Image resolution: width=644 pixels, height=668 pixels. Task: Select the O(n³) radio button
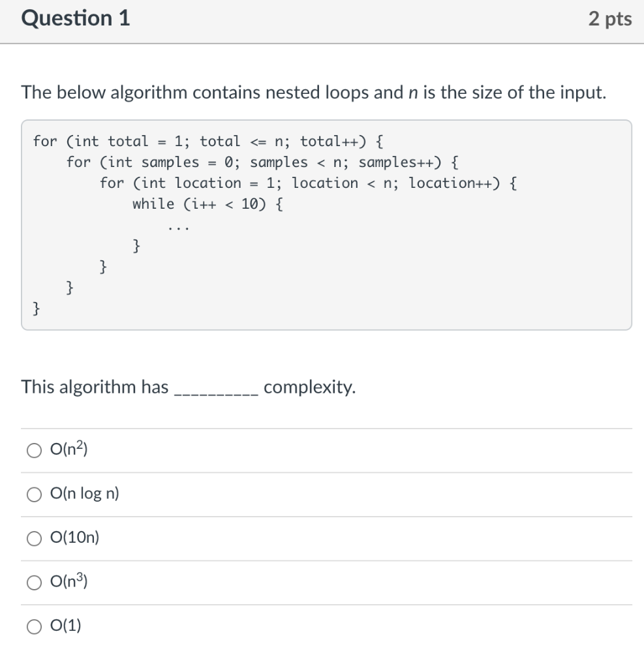[34, 583]
